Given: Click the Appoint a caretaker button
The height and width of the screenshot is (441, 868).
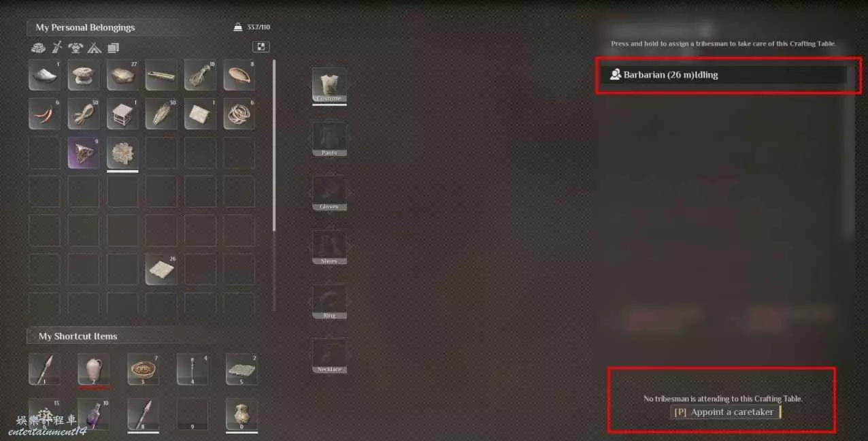Looking at the screenshot, I should 726,412.
